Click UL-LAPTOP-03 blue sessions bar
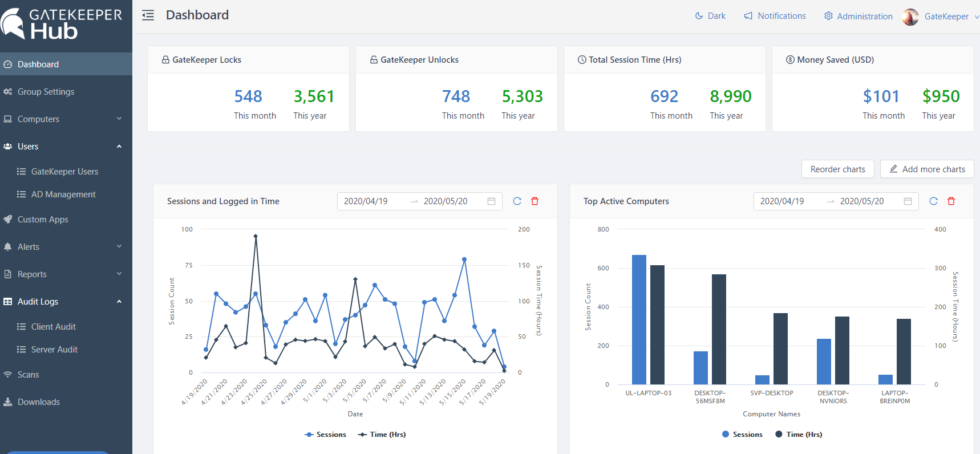This screenshot has height=454, width=980. coord(639,319)
